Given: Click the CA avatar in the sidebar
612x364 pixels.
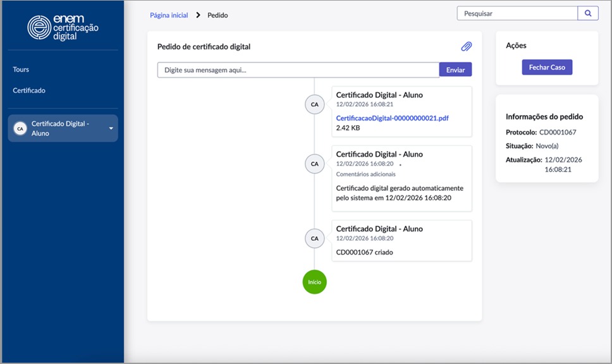Looking at the screenshot, I should 20,128.
